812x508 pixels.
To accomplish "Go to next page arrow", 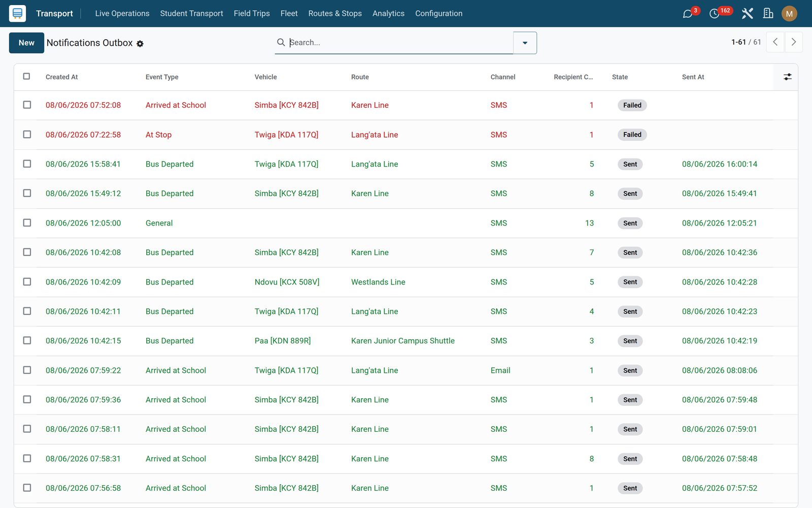I will 794,42.
